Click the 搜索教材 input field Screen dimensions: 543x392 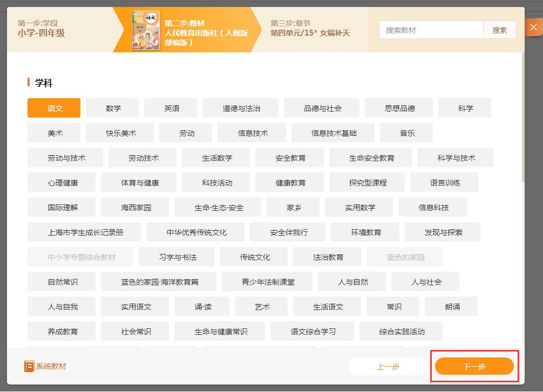431,30
